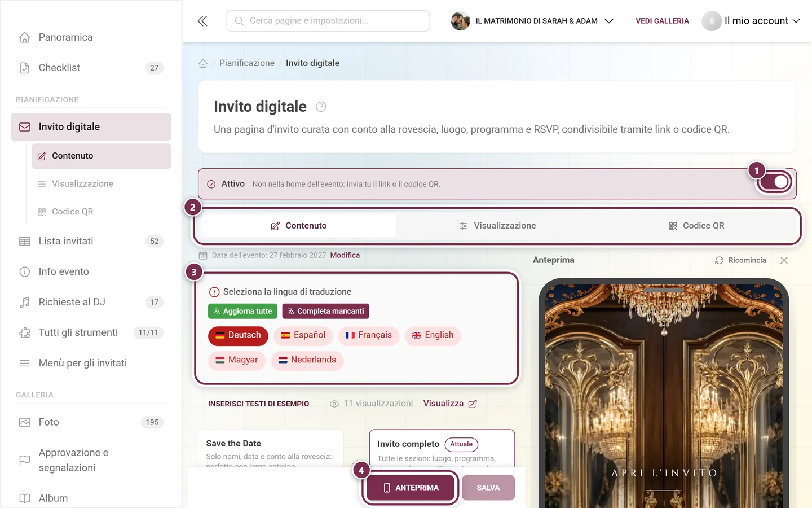The image size is (812, 508).
Task: Open Lista invitati in sidebar
Action: pyautogui.click(x=91, y=241)
